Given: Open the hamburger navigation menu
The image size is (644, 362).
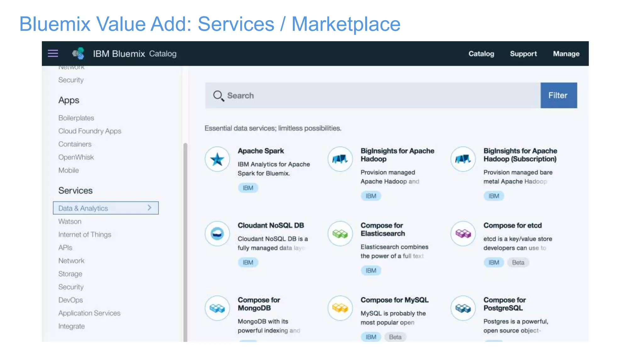Looking at the screenshot, I should (x=53, y=53).
